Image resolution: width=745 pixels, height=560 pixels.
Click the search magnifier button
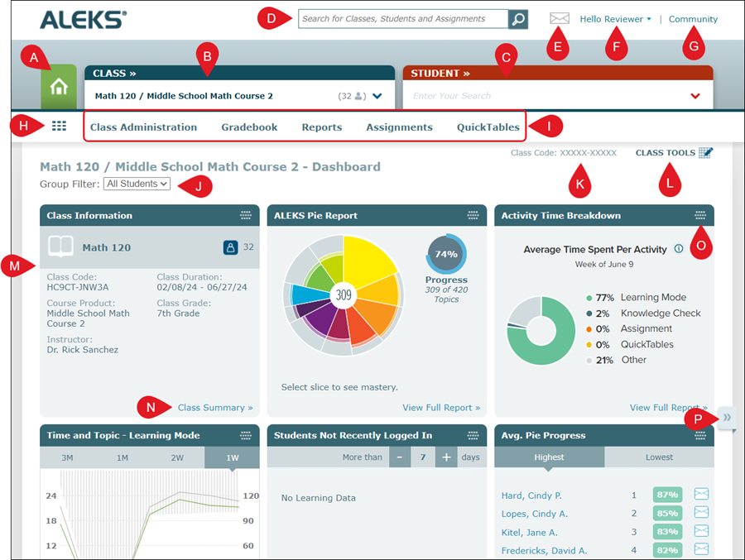pyautogui.click(x=517, y=19)
